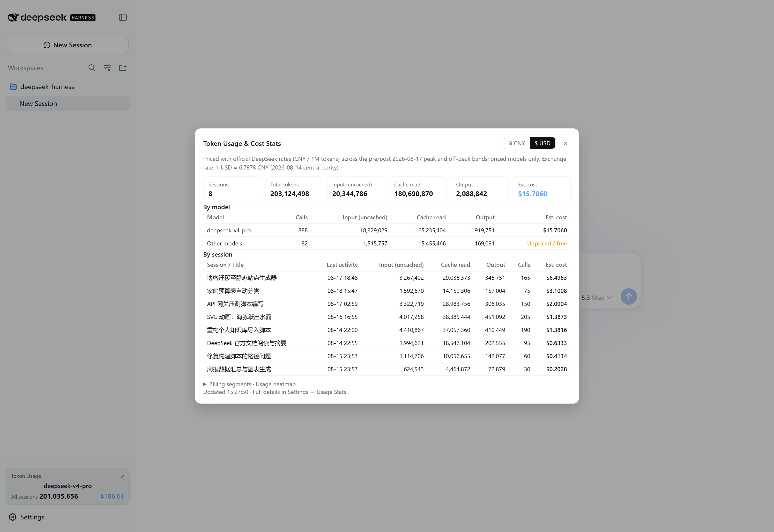Click the Calls header in By model table
Viewport: 774px width, 532px height.
point(301,217)
